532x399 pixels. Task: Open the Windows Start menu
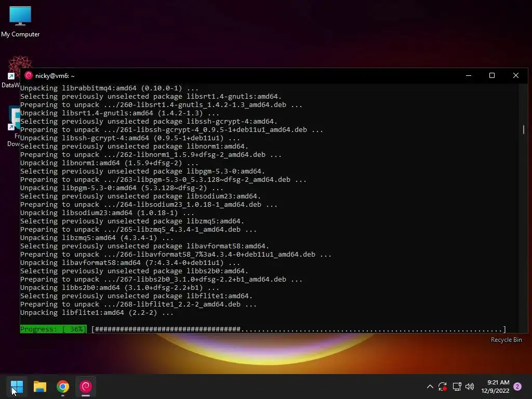coord(17,387)
